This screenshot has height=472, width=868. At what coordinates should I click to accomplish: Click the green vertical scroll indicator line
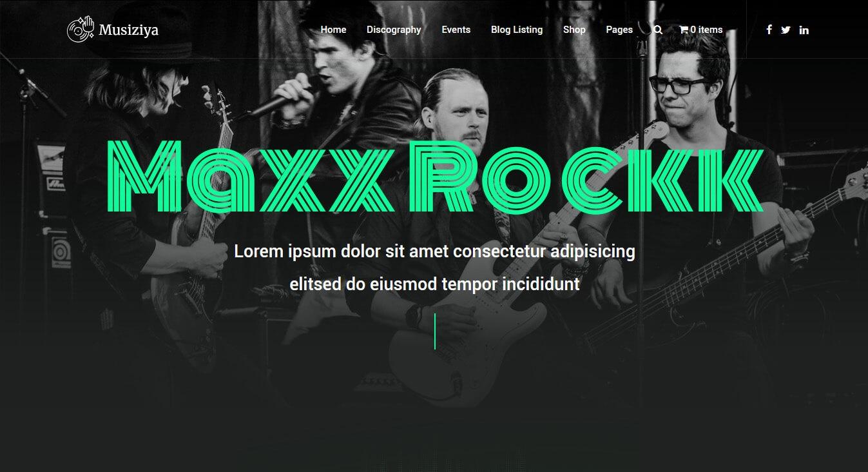[x=435, y=331]
